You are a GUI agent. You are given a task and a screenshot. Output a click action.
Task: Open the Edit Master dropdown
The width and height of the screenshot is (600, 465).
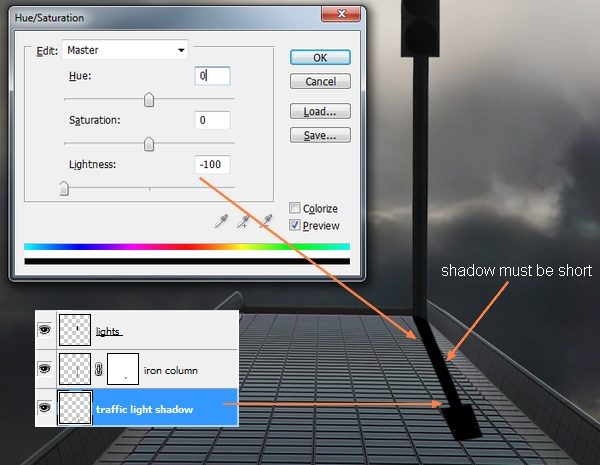[x=125, y=50]
